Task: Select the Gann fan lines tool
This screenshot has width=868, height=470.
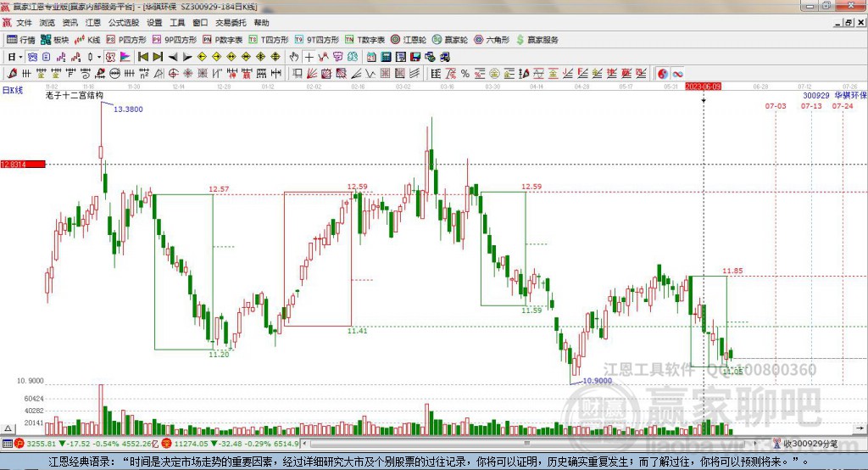Action: (312, 73)
